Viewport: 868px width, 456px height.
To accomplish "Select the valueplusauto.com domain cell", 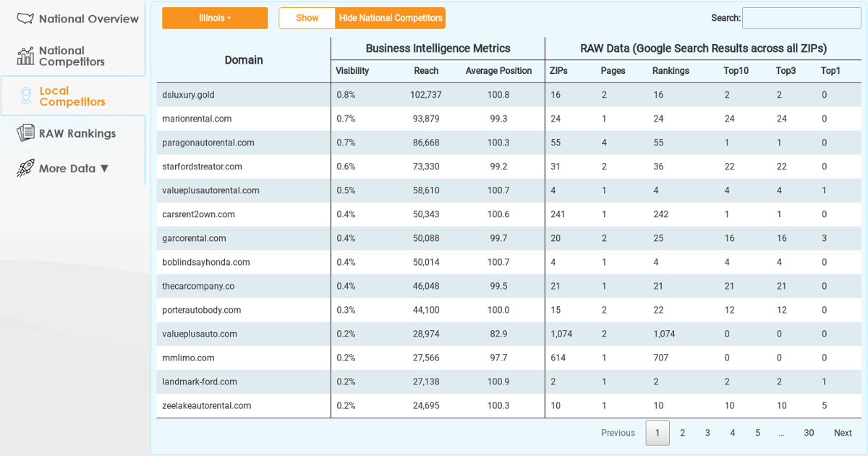I will (244, 334).
